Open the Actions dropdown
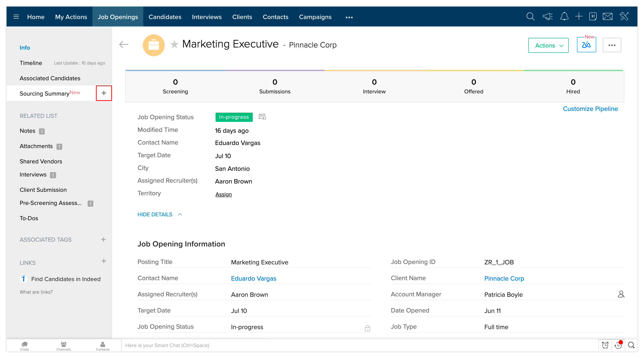This screenshot has width=644, height=358. [x=548, y=45]
